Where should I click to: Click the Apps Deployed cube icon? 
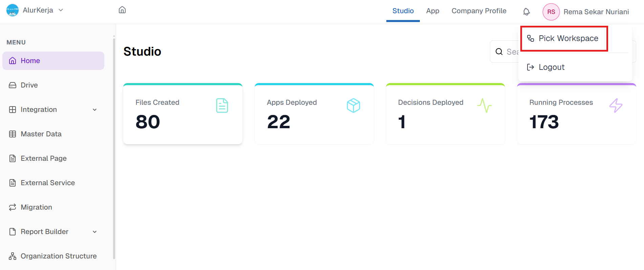pyautogui.click(x=353, y=105)
